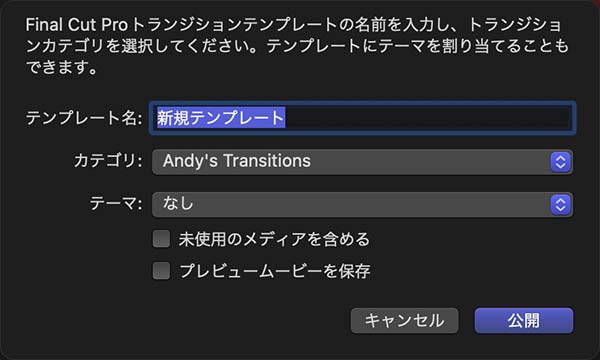Open the テーマ dropdown showing なし
This screenshot has height=360, width=600.
click(362, 205)
